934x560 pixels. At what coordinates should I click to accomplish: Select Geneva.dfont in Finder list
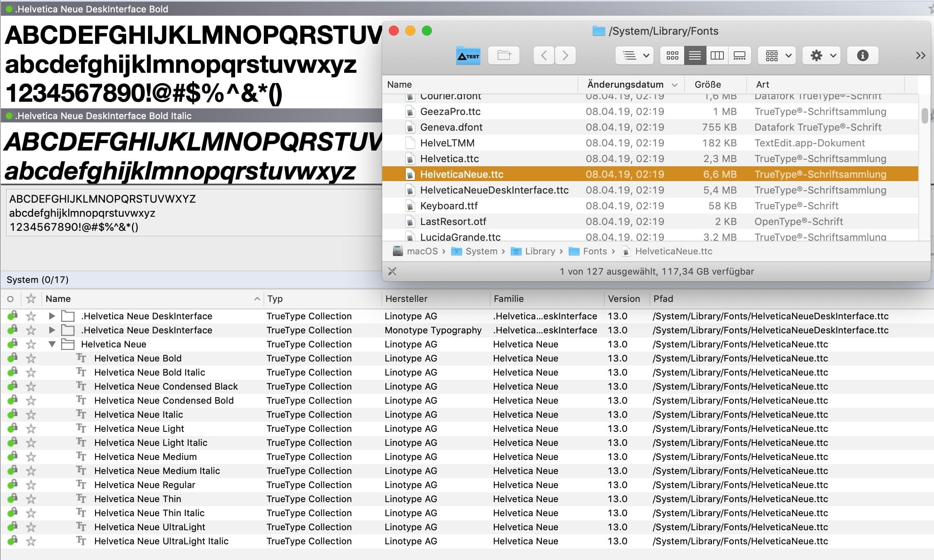(x=650, y=127)
